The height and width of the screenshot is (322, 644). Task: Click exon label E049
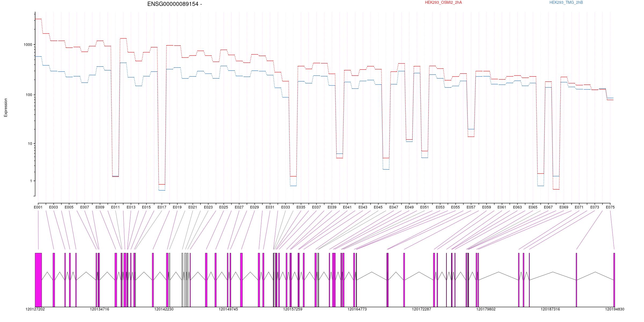(x=409, y=207)
